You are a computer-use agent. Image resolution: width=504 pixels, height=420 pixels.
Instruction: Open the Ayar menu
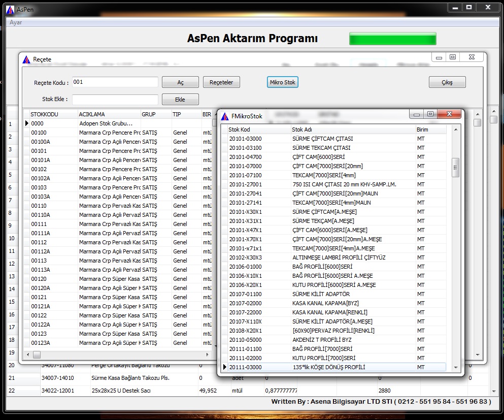click(16, 22)
